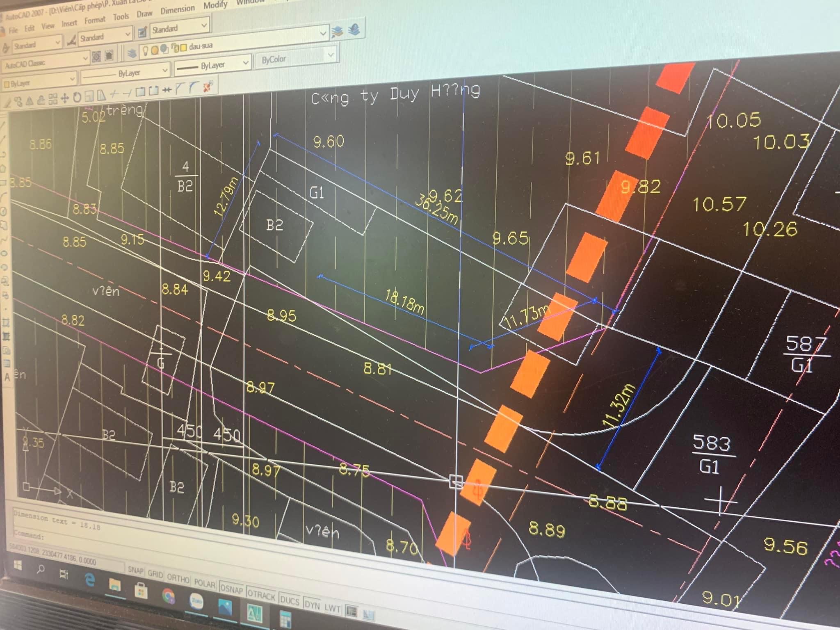
Task: Select the Join tool
Action: [x=167, y=89]
